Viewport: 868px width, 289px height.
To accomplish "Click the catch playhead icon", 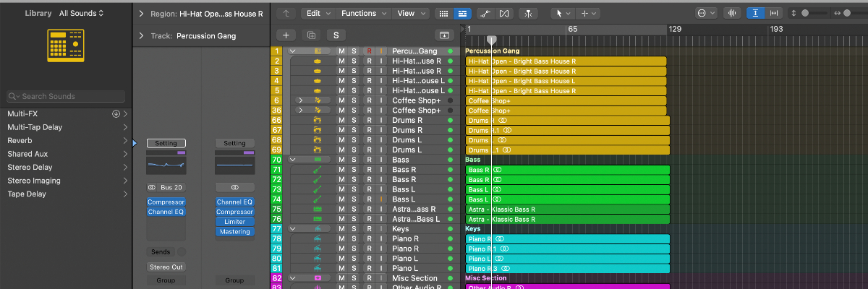I will pyautogui.click(x=529, y=13).
